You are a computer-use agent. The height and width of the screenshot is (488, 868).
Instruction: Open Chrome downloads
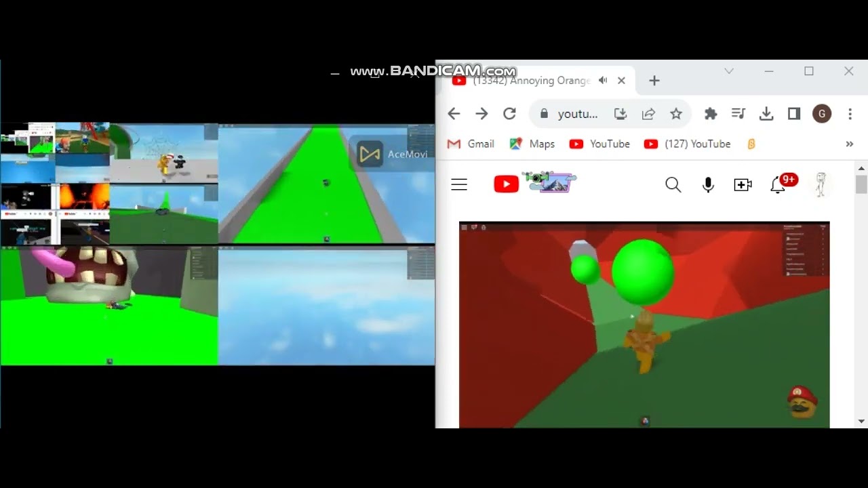pos(766,114)
